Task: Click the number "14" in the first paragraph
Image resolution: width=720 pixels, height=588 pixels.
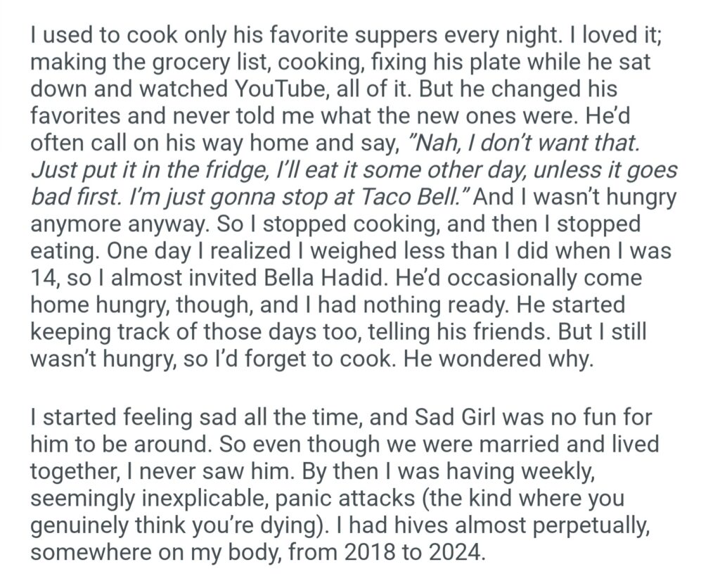Action: (44, 276)
